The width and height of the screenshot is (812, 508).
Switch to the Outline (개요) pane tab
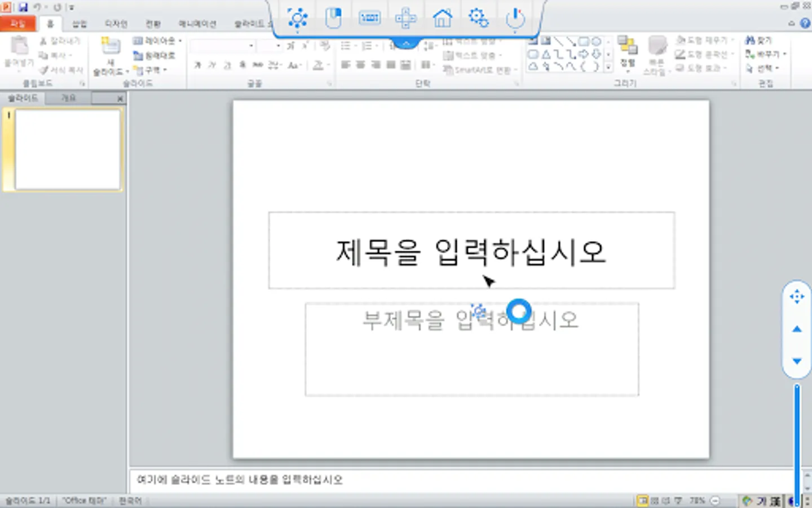pos(68,98)
